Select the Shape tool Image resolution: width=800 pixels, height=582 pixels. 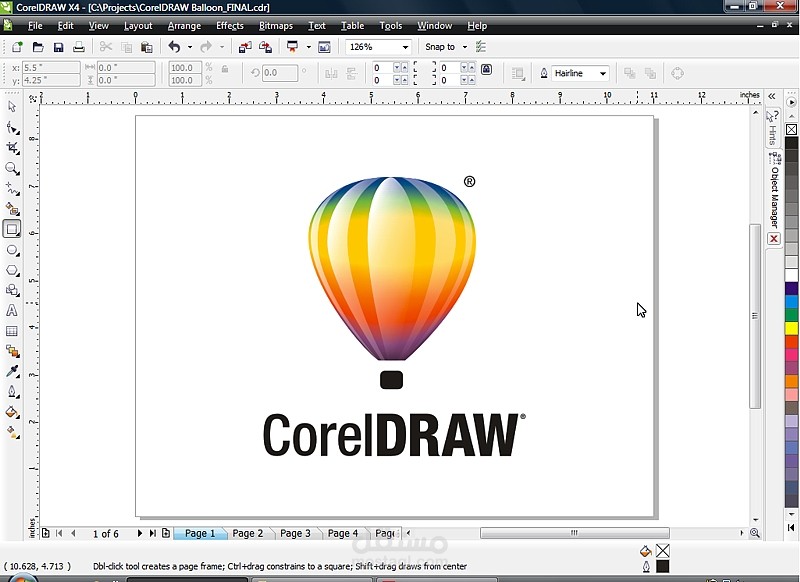(12, 128)
